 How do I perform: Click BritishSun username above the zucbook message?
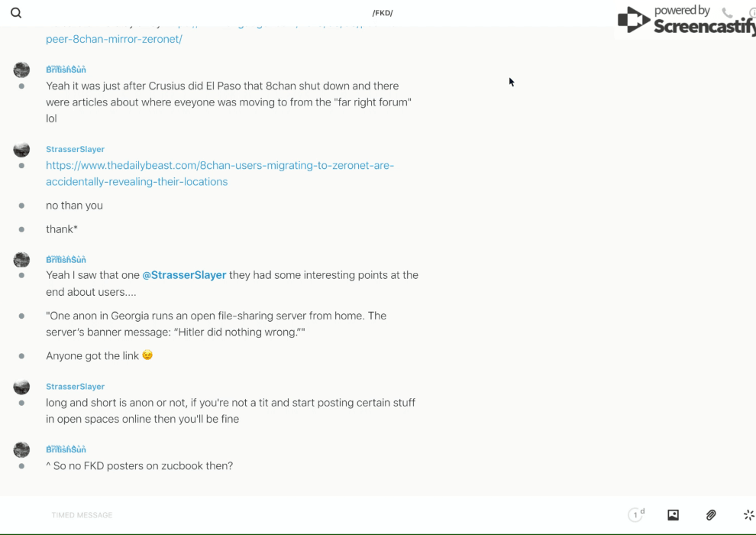coord(66,449)
